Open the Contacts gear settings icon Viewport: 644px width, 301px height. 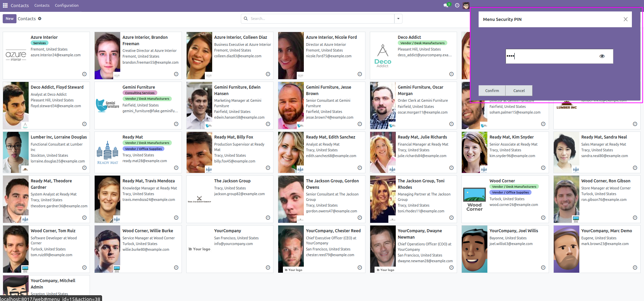[x=40, y=19]
